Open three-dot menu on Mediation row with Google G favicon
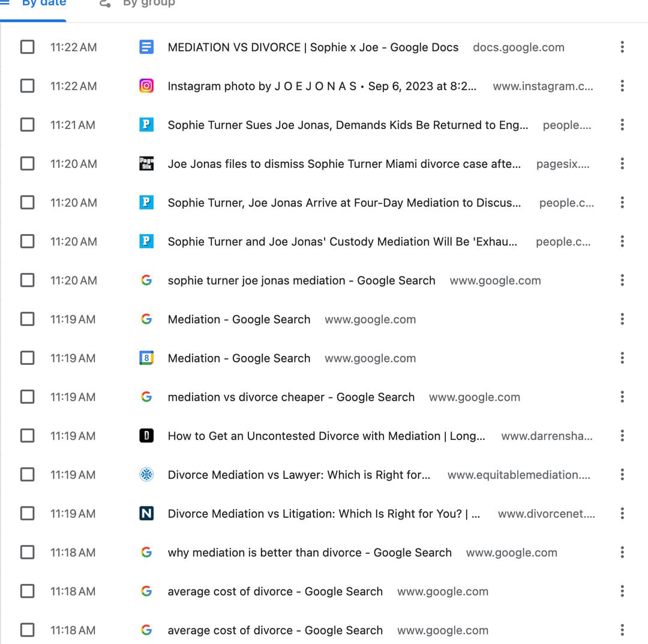 [622, 319]
